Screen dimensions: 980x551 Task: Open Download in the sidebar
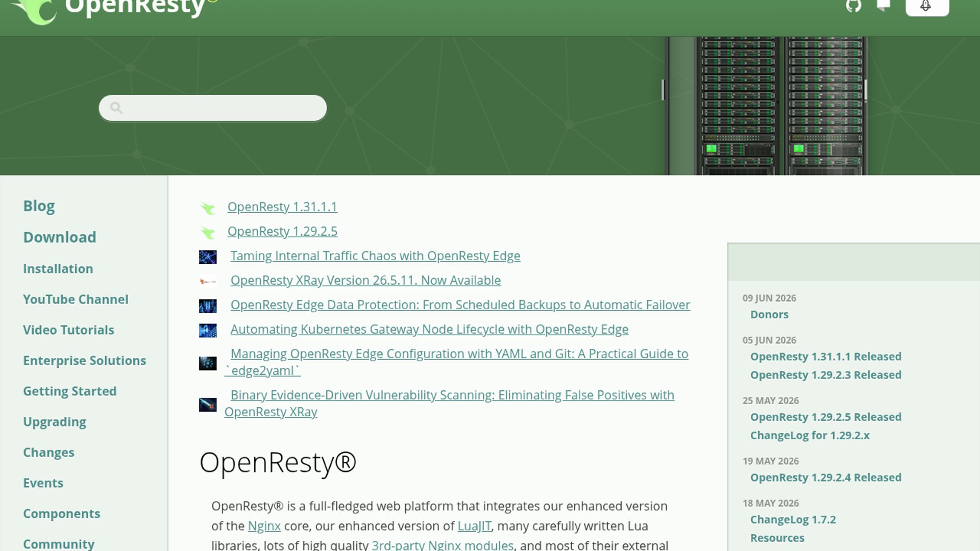(x=60, y=237)
